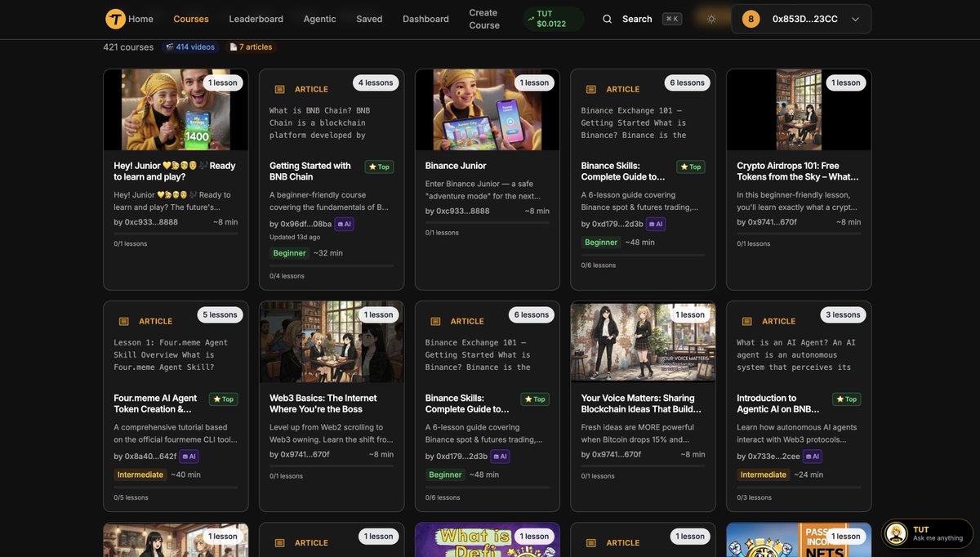
Task: Click the 6 lessons badge on the first-row Binance Skills card
Action: [x=687, y=82]
